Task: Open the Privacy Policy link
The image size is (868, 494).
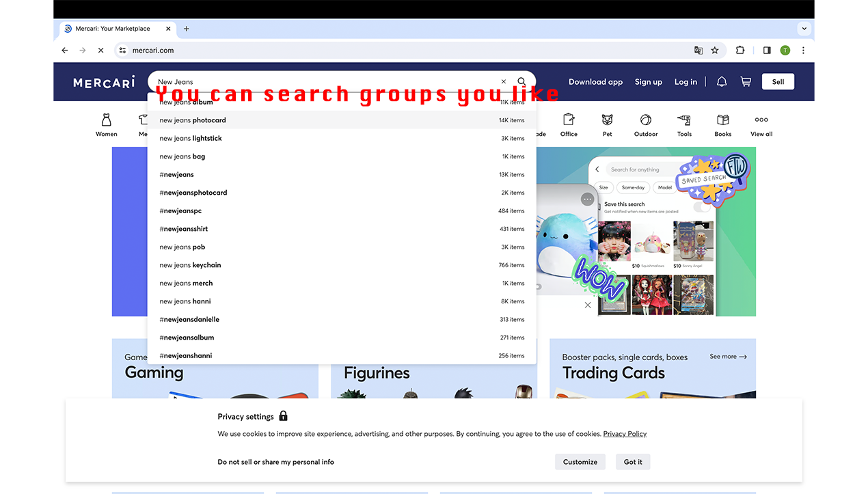Action: tap(625, 434)
